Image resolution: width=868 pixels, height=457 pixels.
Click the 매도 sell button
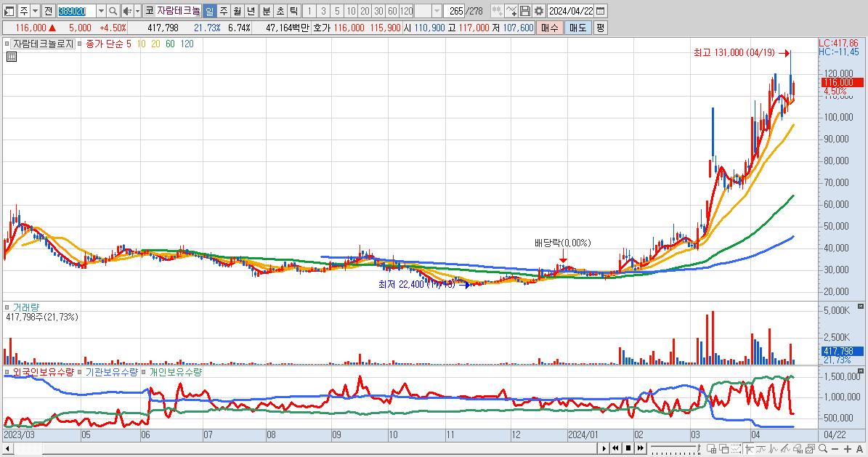[x=578, y=28]
